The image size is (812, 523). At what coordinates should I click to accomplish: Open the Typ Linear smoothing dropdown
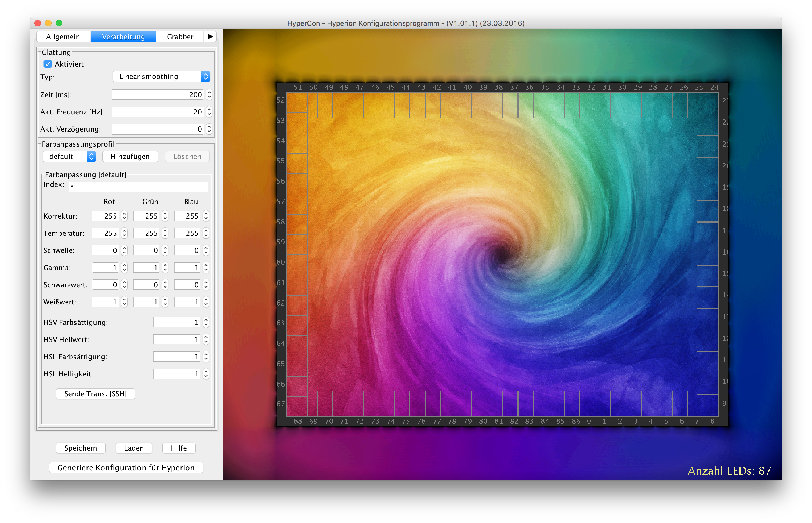coord(161,77)
